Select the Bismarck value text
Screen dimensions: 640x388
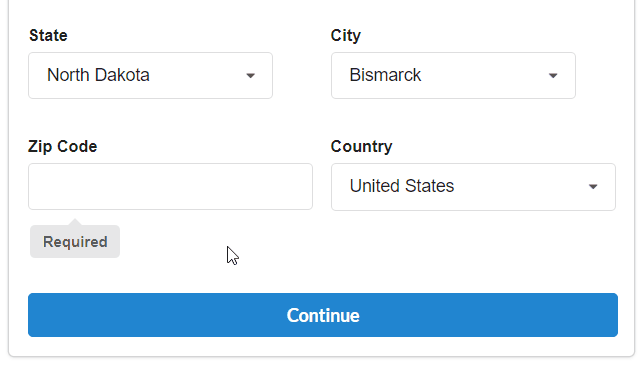pos(385,75)
